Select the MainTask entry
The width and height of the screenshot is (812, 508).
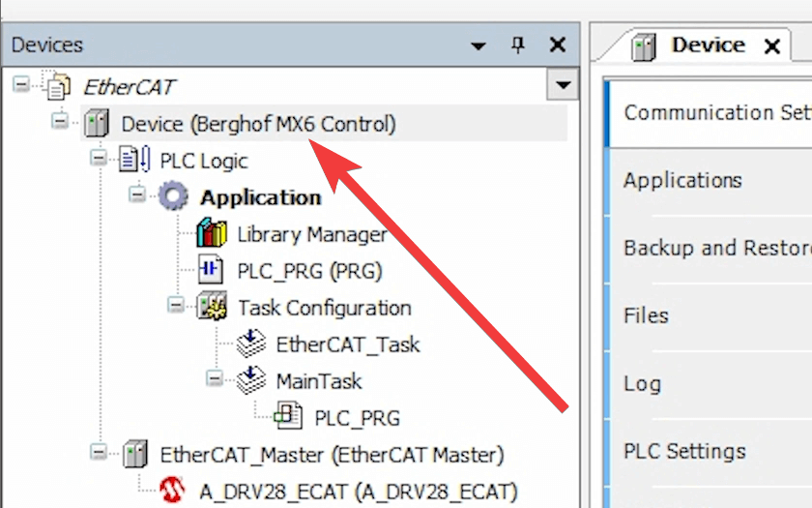319,381
